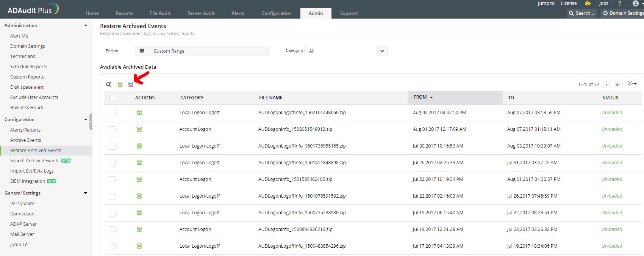Collapse the Administration section in the sidebar
644x256 pixels.
[x=86, y=25]
